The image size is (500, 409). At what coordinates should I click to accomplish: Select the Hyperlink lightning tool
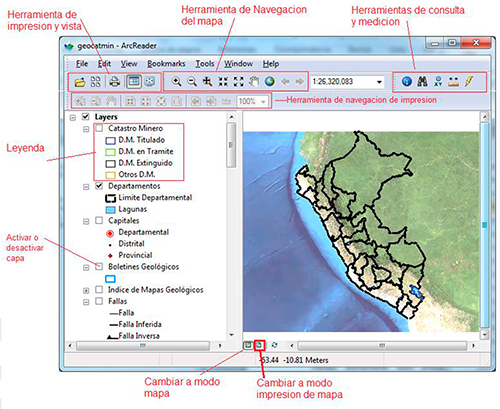(x=469, y=81)
